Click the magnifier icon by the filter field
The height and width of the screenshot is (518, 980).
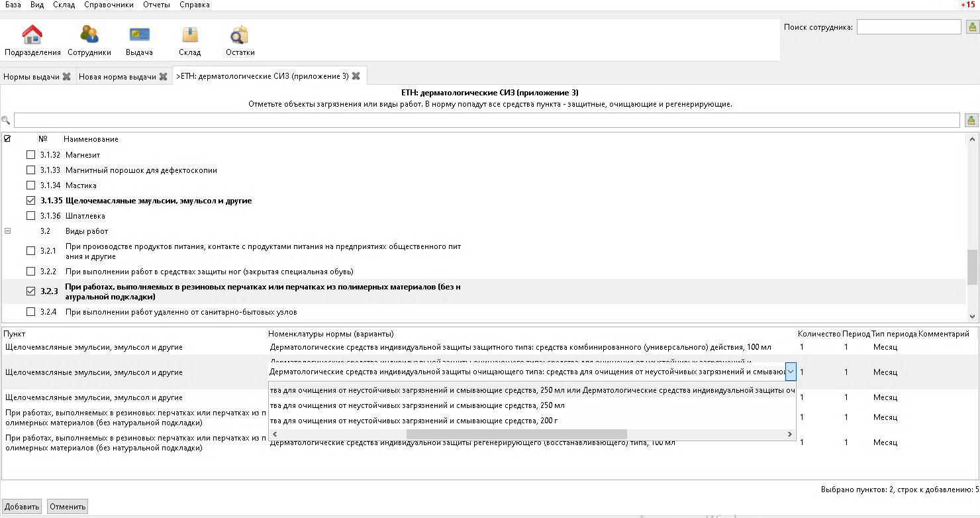[x=6, y=121]
